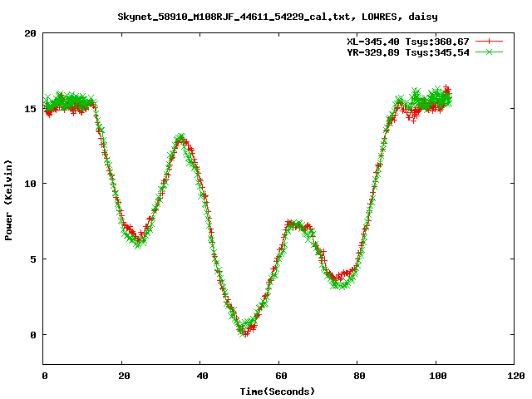Select the XL-345.40 Tsys legend label
532x399 pixels.
point(408,41)
